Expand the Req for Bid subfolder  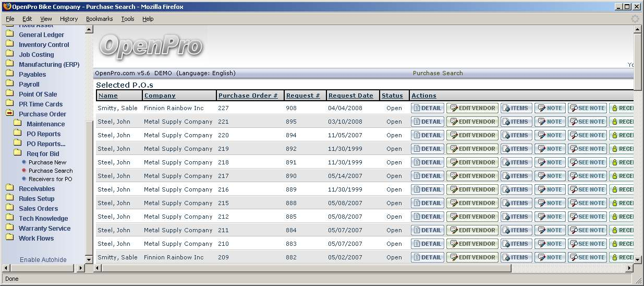tap(43, 153)
